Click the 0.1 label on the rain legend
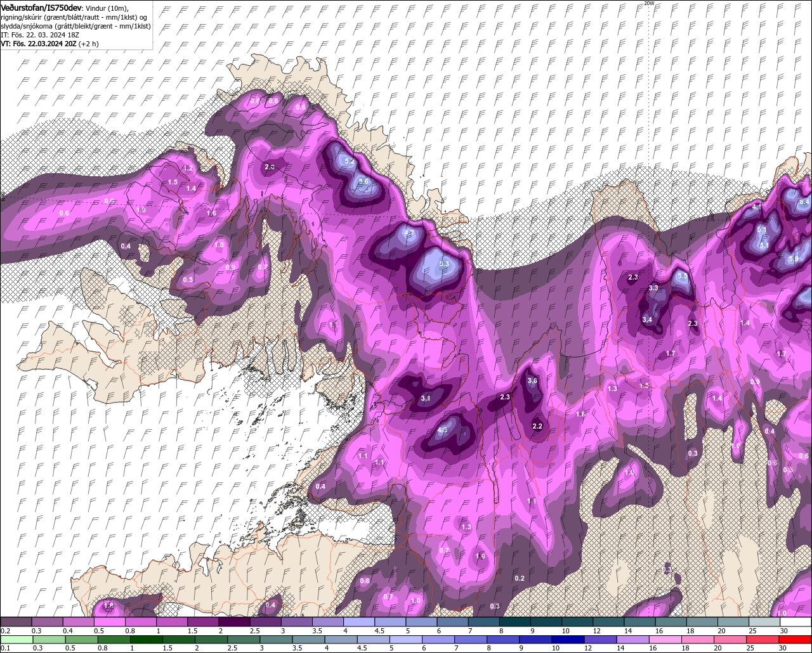This screenshot has height=653, width=812. coord(6,648)
